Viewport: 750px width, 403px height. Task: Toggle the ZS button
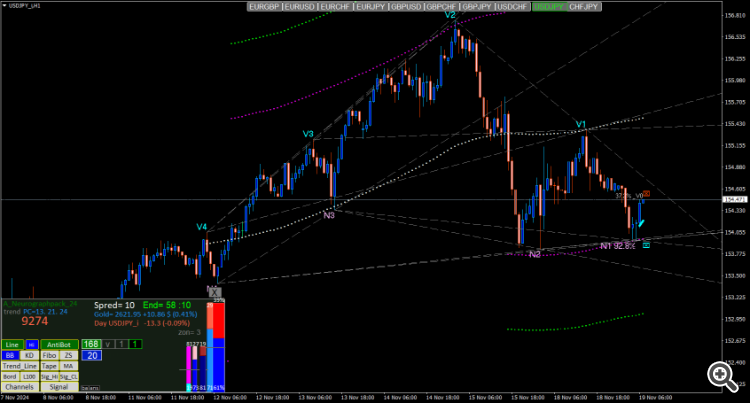(69, 355)
